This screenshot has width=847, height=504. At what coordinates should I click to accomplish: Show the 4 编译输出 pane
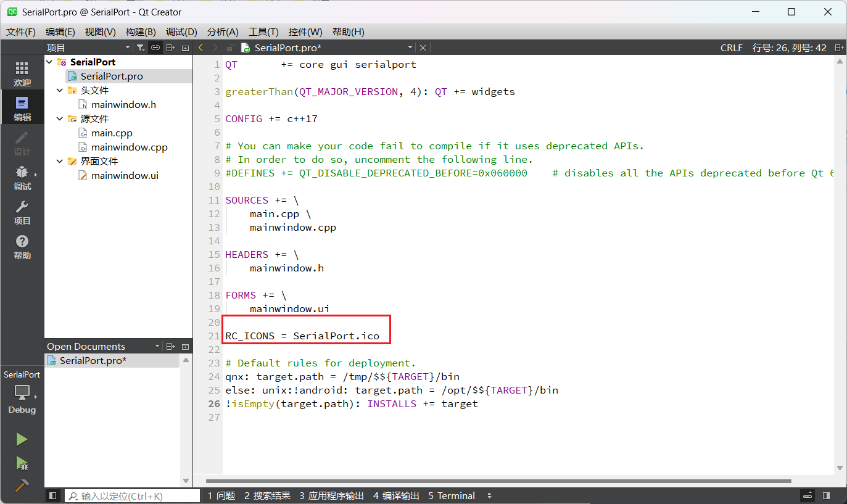coord(396,495)
